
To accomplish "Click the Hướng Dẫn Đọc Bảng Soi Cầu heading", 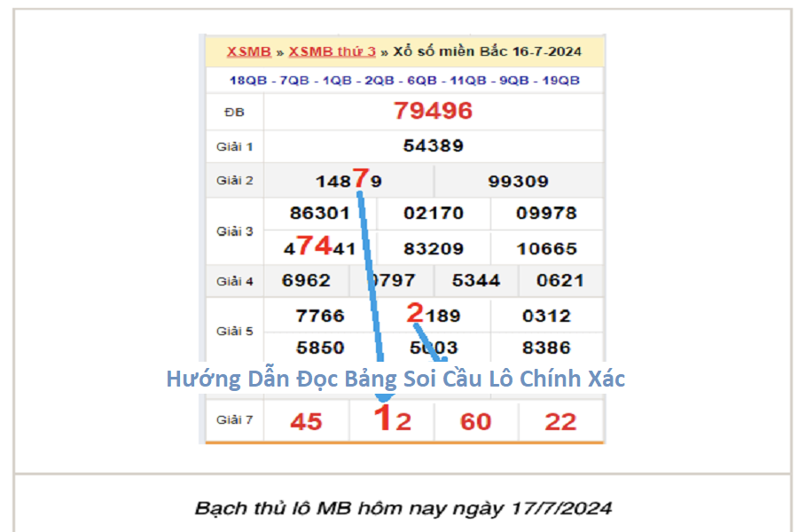I will (x=395, y=379).
